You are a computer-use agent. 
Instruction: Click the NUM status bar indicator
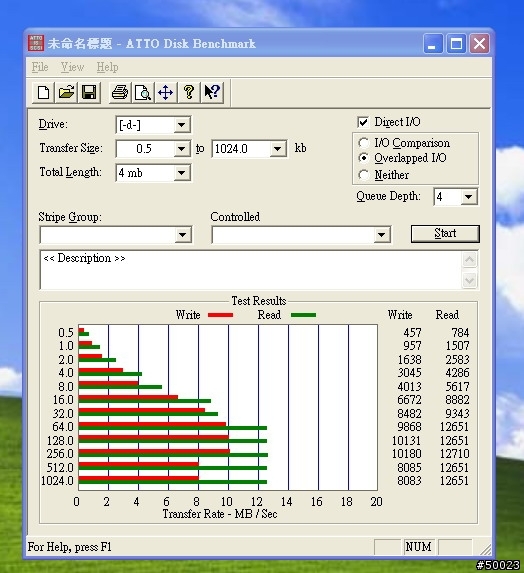(x=418, y=547)
